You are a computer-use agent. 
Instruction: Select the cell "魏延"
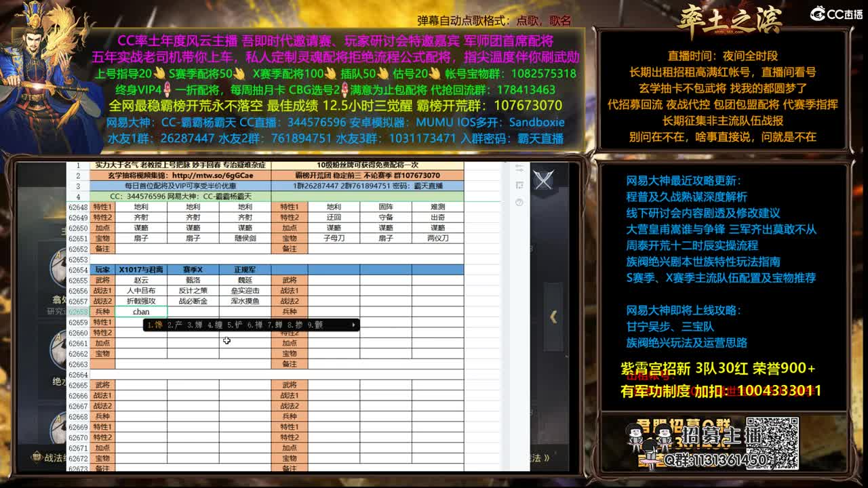click(x=245, y=280)
